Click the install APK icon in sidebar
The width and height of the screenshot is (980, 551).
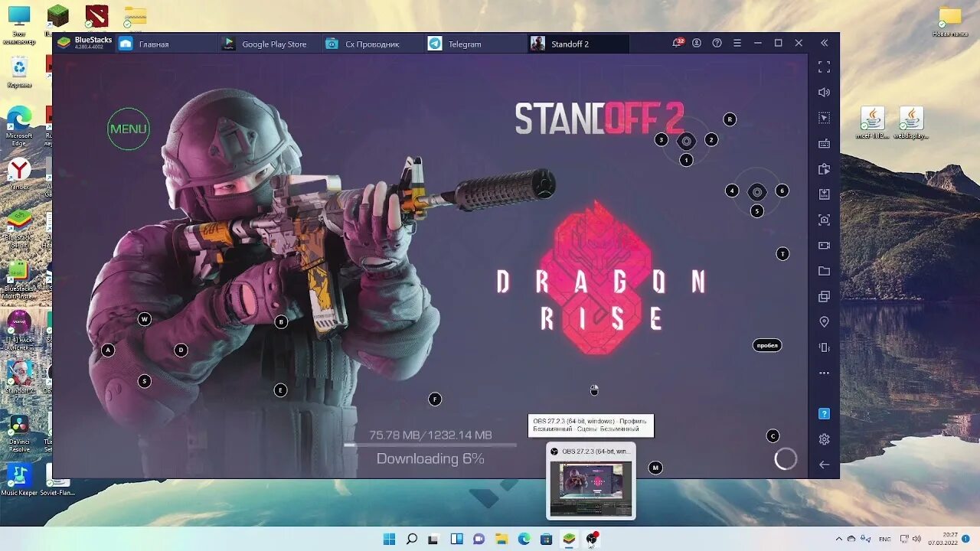tap(824, 194)
